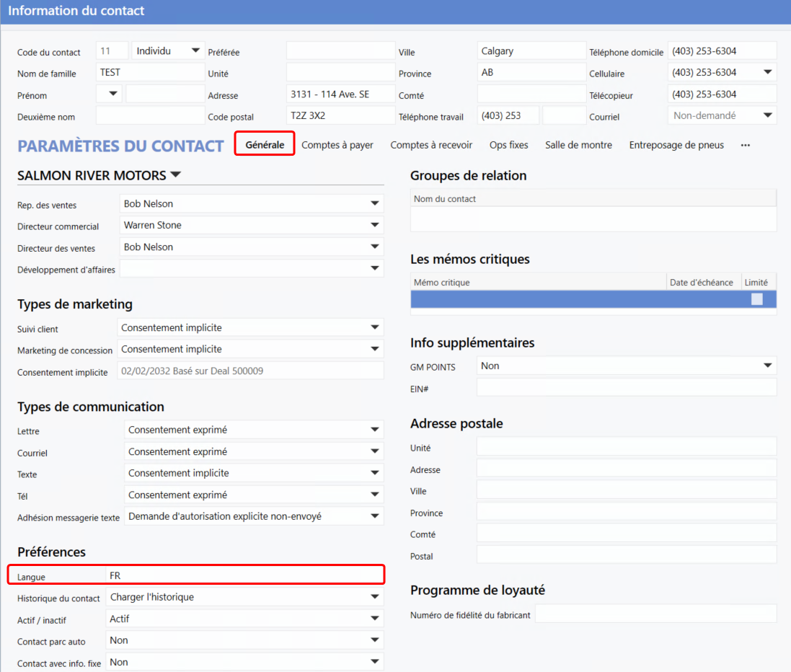Open the Rep. des ventes dropdown

click(374, 204)
